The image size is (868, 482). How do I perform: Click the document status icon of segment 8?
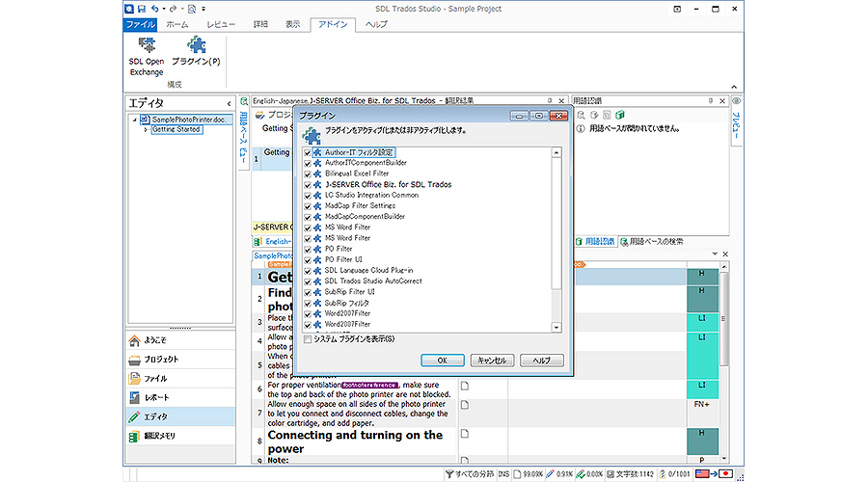[x=465, y=434]
